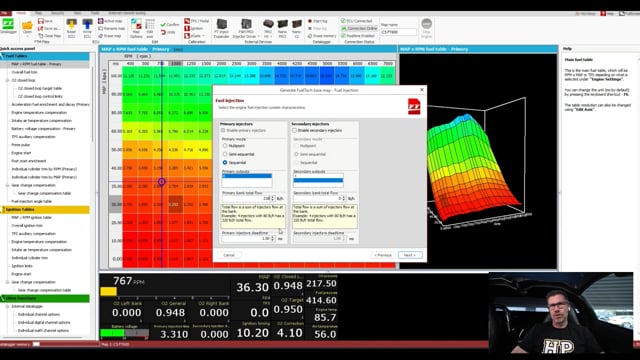Read map from ECU
Screen dimensions: 640x360
click(x=71, y=28)
